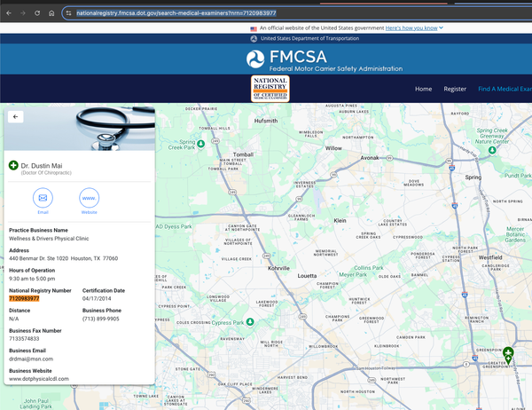532x410 pixels.
Task: Click the green medical cross beside Dr. Dustin Mai
Action: (13, 166)
